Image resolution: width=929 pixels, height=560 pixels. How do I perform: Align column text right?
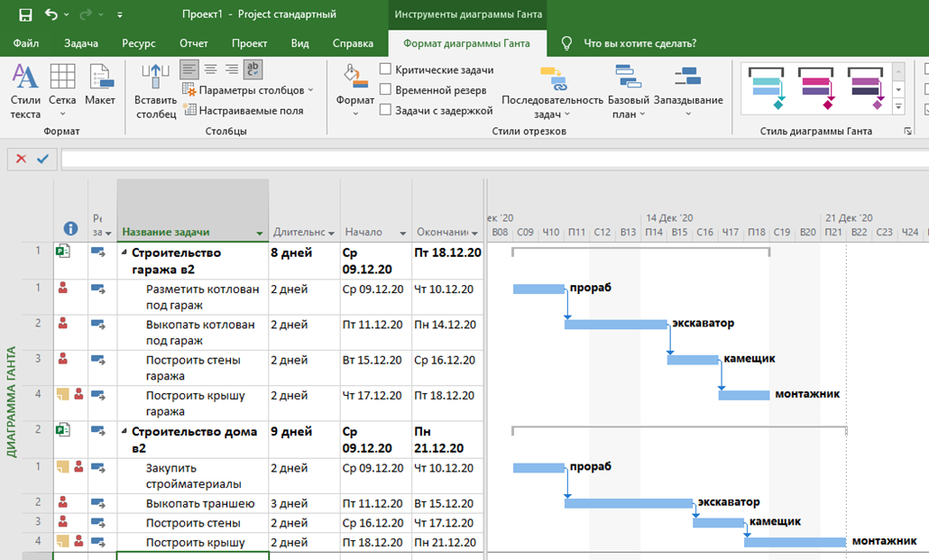coord(232,69)
